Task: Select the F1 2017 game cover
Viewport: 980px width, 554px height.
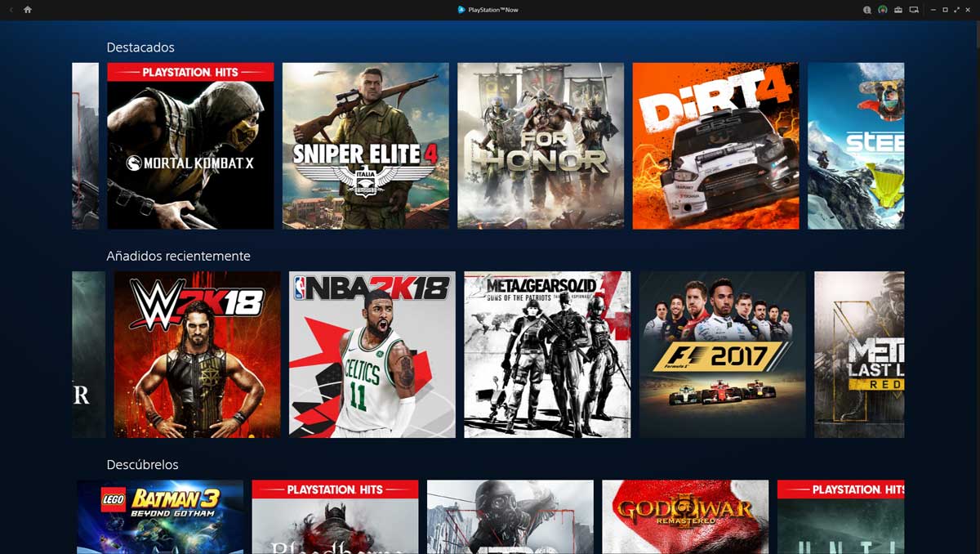Action: [x=722, y=355]
